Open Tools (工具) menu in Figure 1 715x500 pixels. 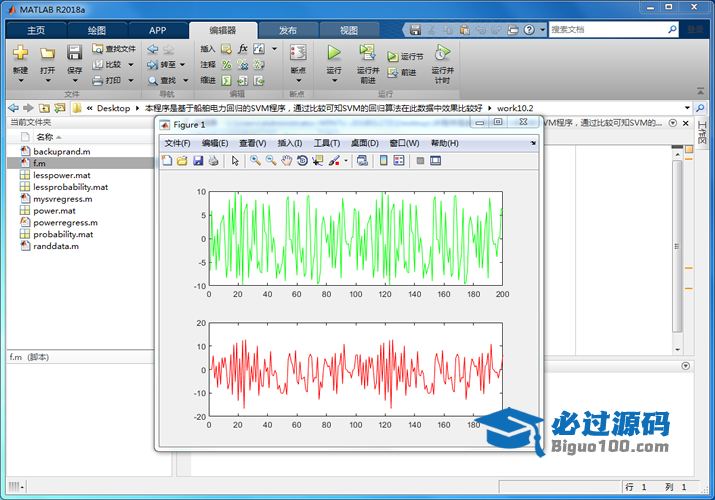(x=326, y=143)
